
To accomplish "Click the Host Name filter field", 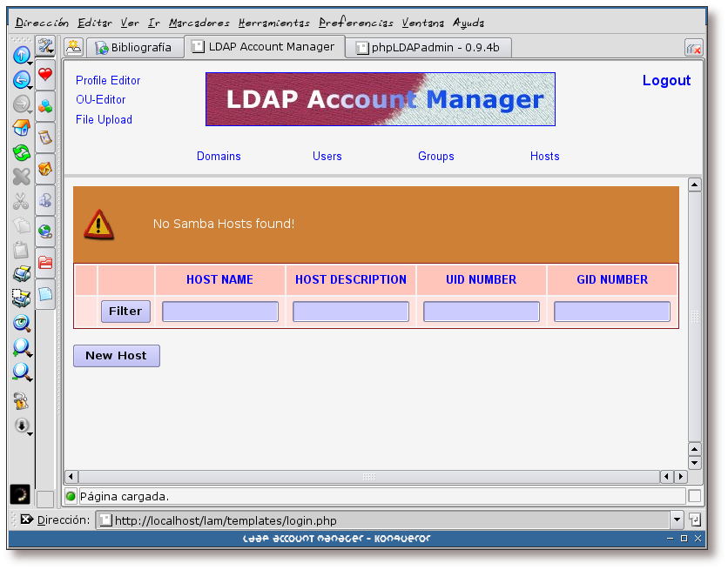I will [220, 312].
